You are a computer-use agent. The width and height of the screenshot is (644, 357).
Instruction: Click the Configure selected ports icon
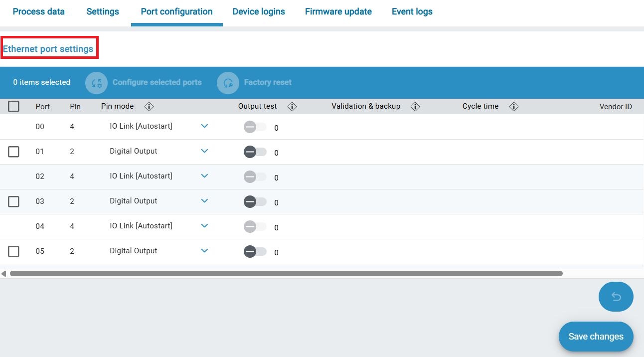[97, 83]
